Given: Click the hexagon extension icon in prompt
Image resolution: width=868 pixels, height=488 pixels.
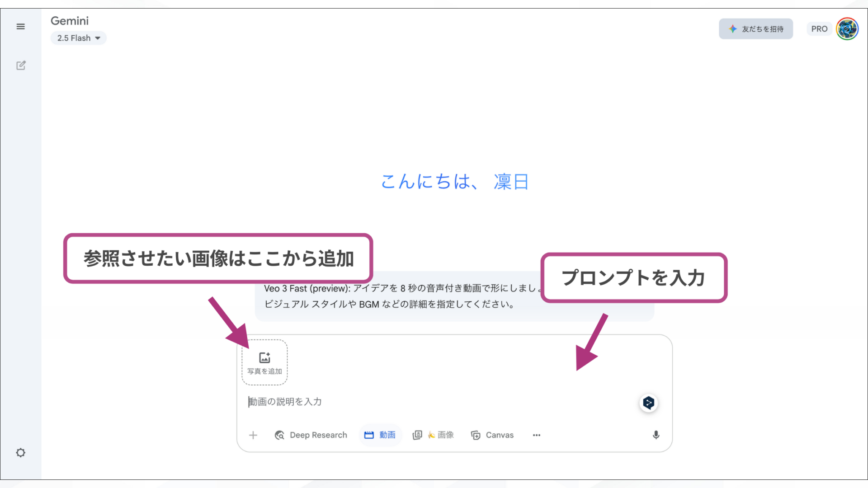Looking at the screenshot, I should point(649,403).
